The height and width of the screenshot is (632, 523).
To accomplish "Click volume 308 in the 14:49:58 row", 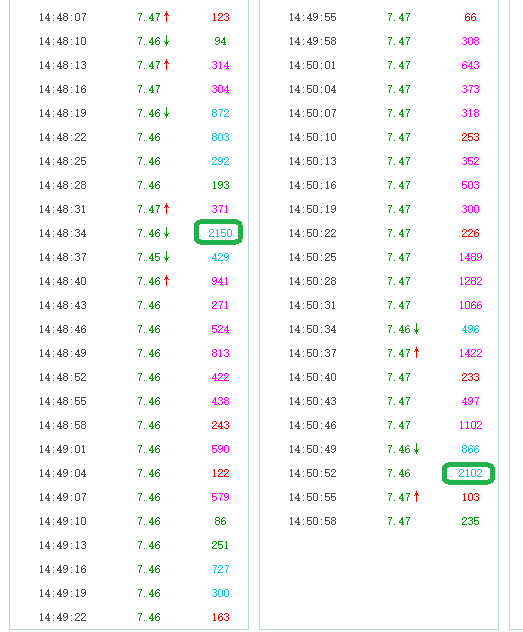I will [470, 41].
